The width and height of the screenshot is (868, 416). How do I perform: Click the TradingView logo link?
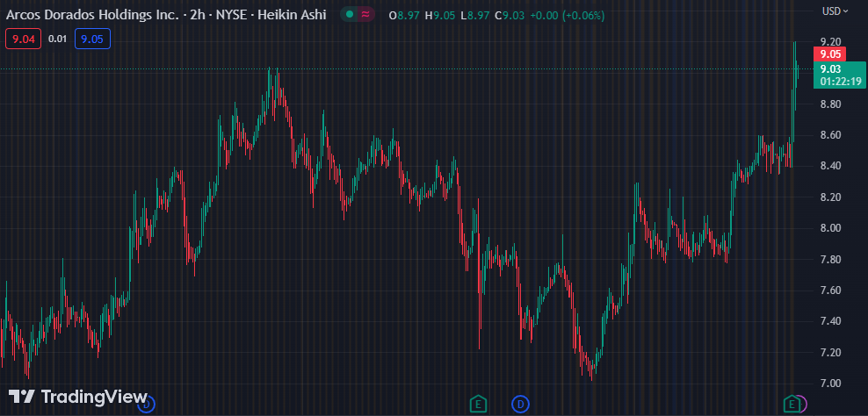78,397
